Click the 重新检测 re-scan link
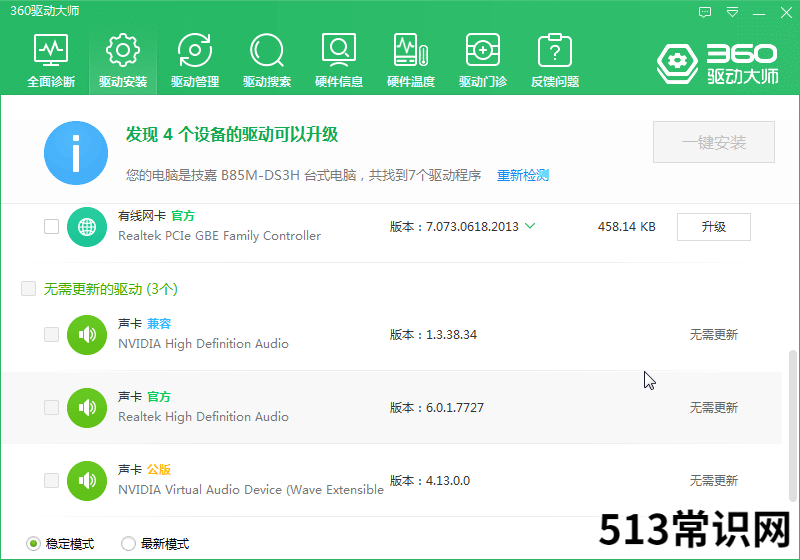Image resolution: width=800 pixels, height=560 pixels. pyautogui.click(x=523, y=175)
